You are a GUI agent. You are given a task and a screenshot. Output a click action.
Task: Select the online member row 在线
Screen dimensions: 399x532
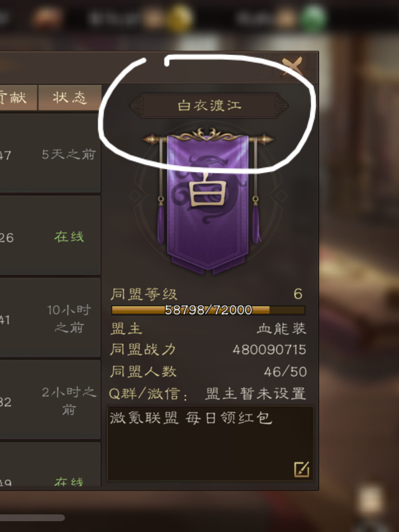point(50,235)
